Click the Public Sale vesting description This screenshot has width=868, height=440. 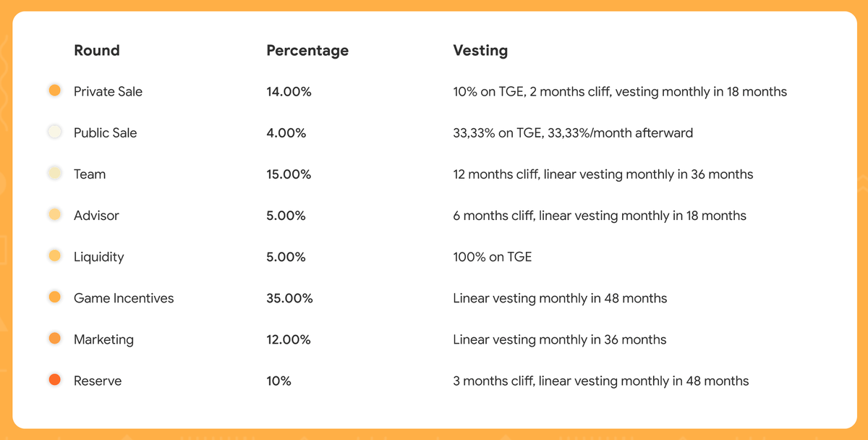pyautogui.click(x=573, y=133)
